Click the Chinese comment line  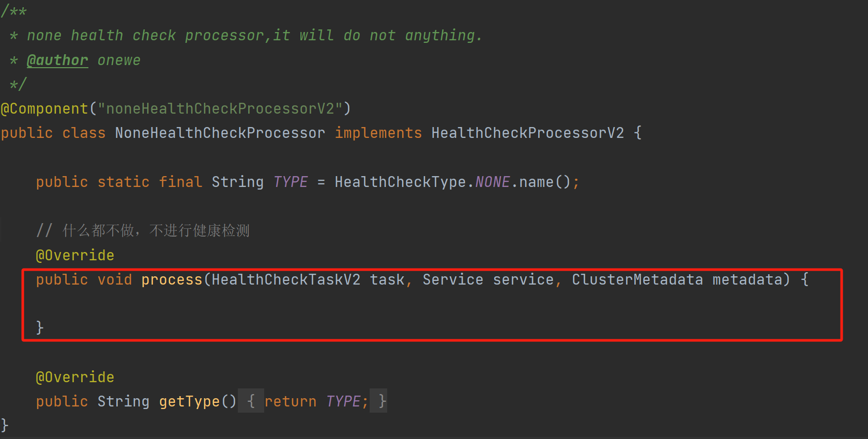(143, 230)
